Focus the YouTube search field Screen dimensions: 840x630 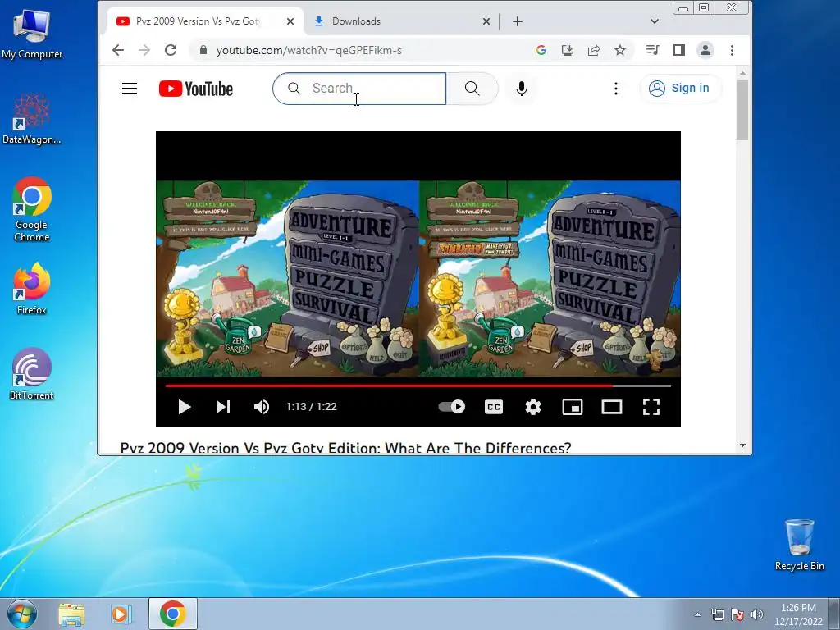point(359,89)
